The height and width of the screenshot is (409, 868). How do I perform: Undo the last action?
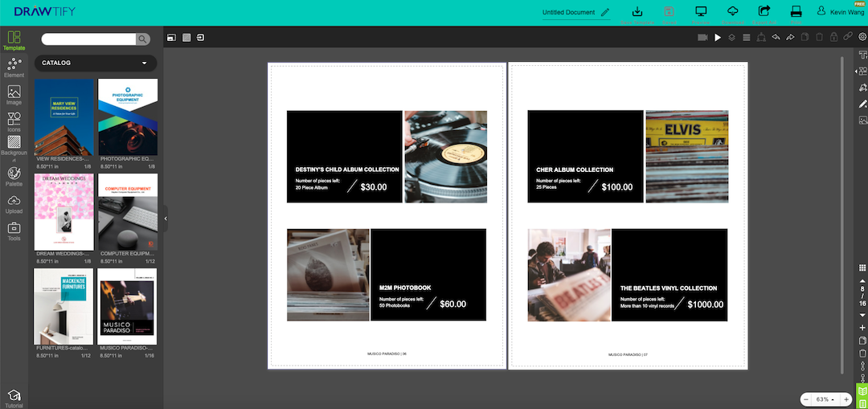click(x=776, y=38)
